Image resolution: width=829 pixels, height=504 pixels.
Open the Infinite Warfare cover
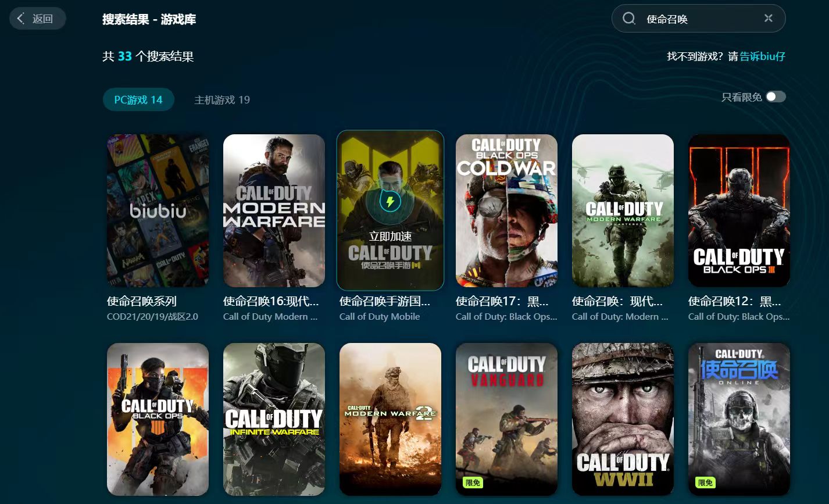[x=274, y=419]
